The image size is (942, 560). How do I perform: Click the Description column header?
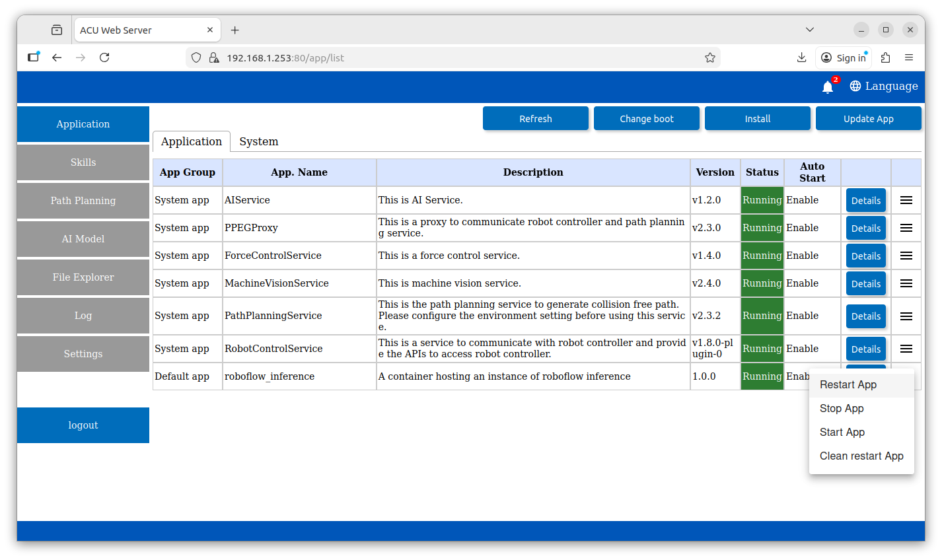(x=533, y=172)
